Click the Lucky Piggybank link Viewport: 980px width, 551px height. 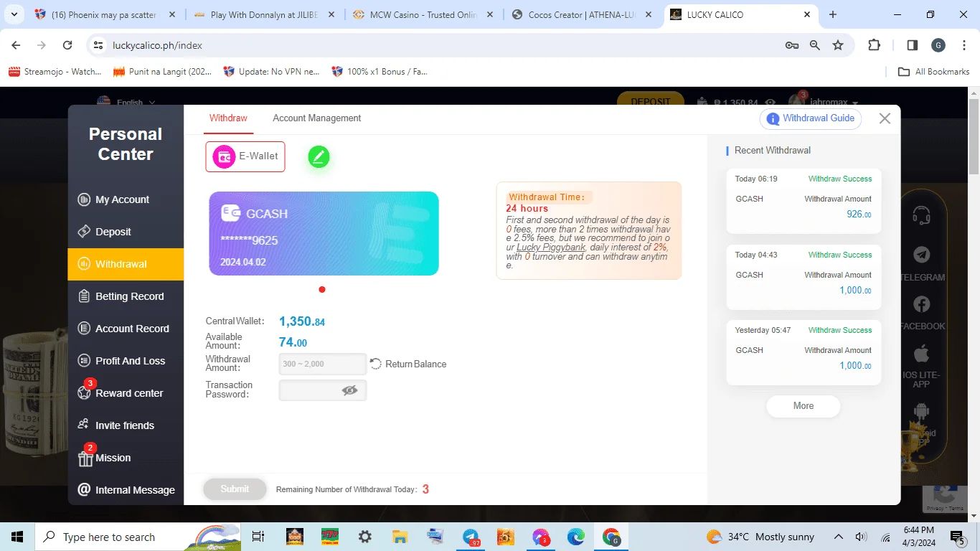(x=551, y=248)
